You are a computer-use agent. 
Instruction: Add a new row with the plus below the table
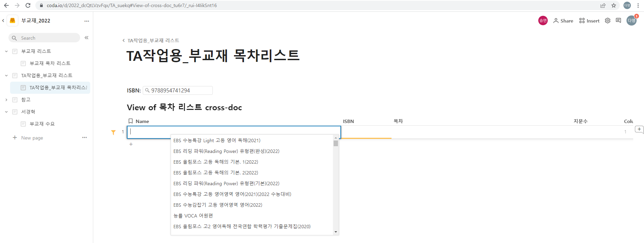coord(131,144)
